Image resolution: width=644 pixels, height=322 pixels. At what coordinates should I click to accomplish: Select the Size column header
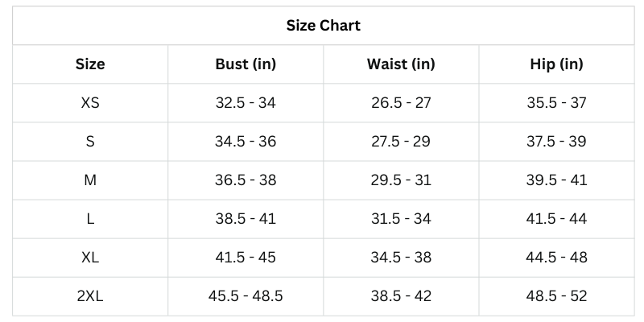click(90, 64)
